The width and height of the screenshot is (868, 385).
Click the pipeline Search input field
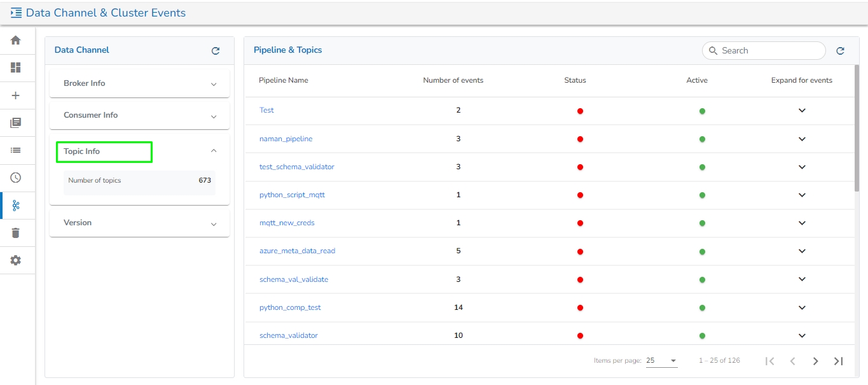click(769, 50)
